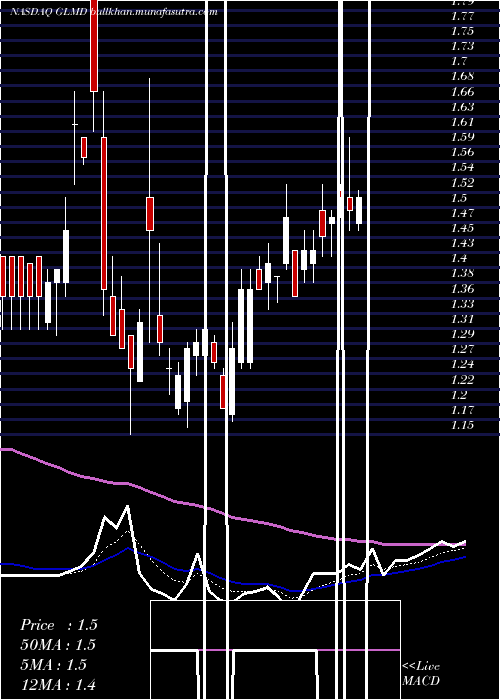Click the 1.66 price axis label
Viewport: 500px width, 700px height.
tap(462, 92)
